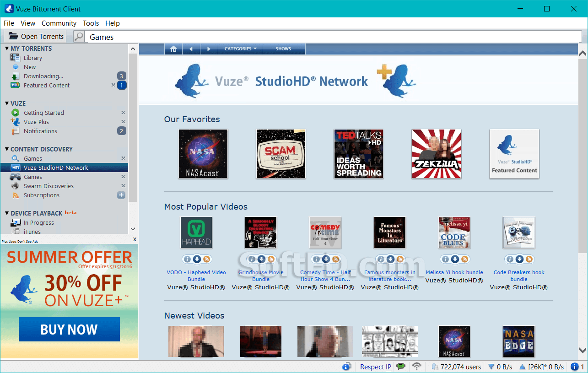Subscribe to VODO Haphead via RSS icon

coord(207,259)
